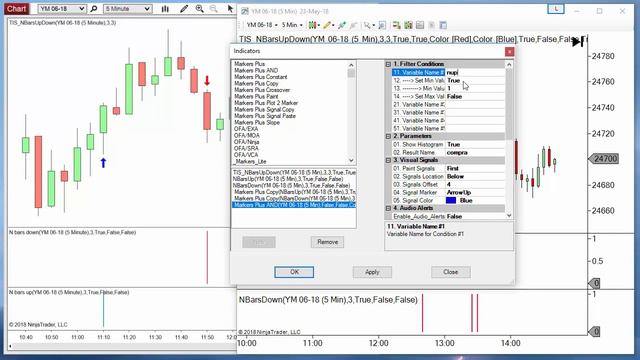The width and height of the screenshot is (640, 360).
Task: Click the Result Name field 'compra'
Action: point(475,152)
